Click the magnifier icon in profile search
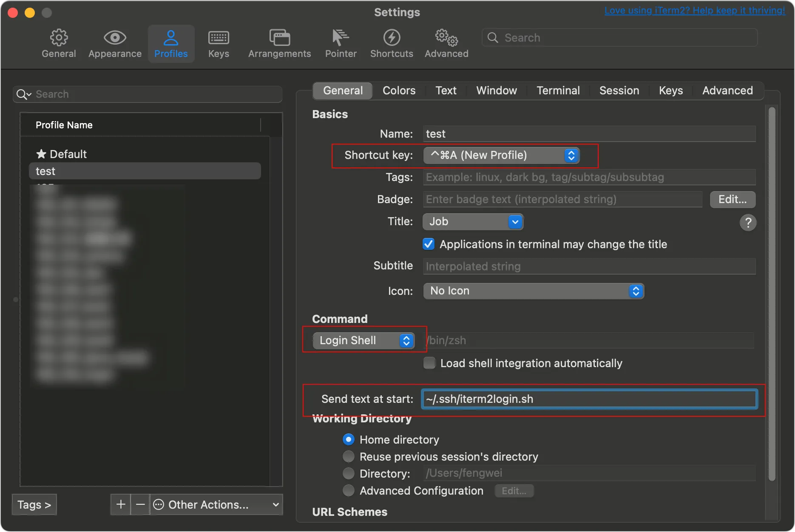This screenshot has height=532, width=795. (23, 94)
